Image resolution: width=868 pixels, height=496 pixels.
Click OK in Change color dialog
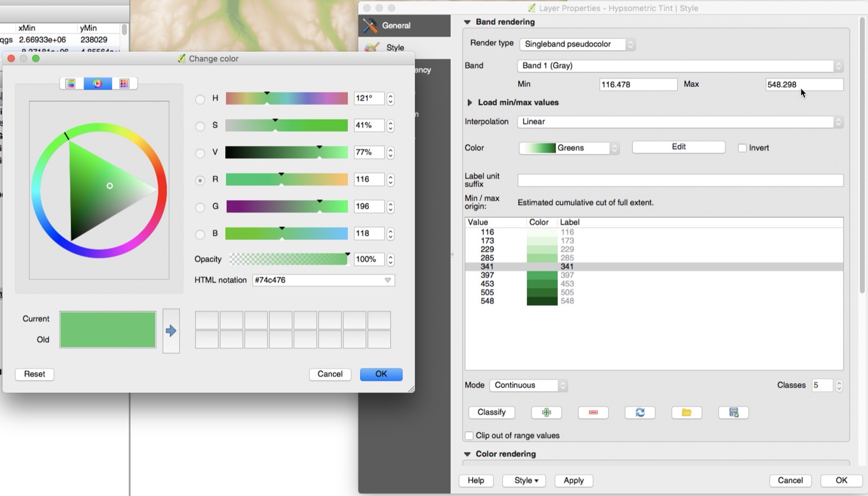[x=381, y=375]
